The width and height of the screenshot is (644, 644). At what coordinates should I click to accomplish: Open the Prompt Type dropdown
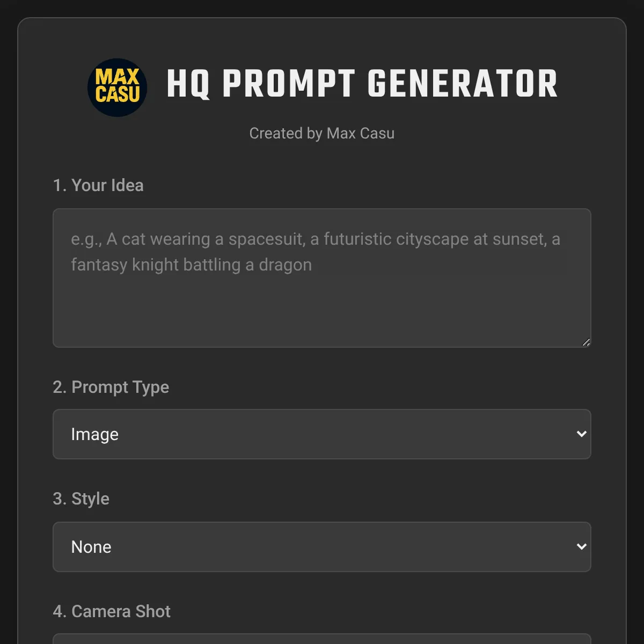(322, 434)
